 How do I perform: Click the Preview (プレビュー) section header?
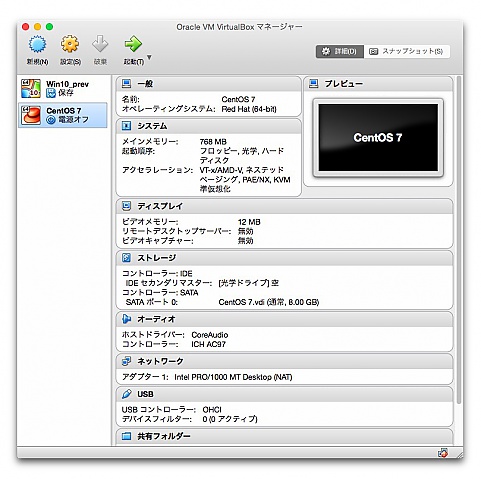tap(378, 84)
